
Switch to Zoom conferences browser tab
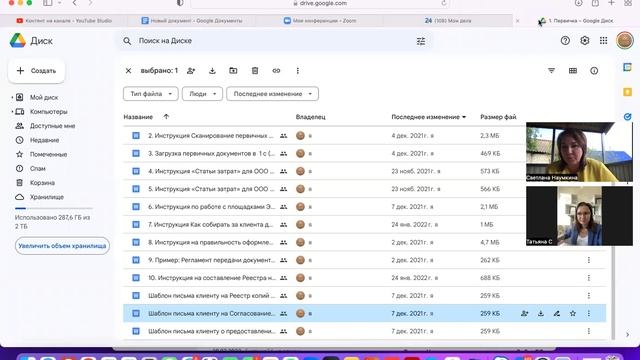pyautogui.click(x=320, y=20)
